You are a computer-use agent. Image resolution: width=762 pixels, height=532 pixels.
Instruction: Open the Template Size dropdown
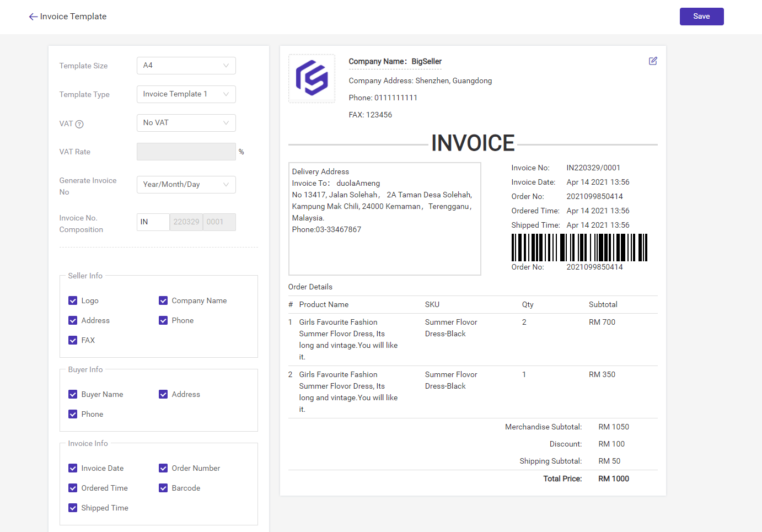186,66
